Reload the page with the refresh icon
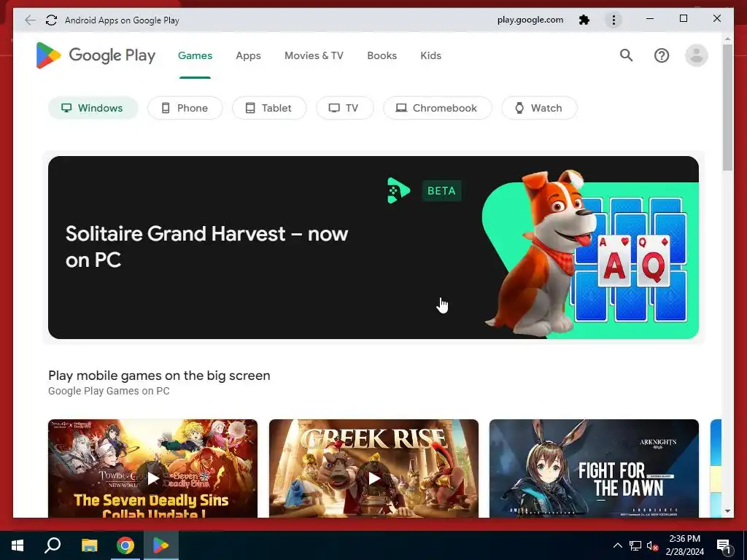The width and height of the screenshot is (747, 560). point(51,20)
